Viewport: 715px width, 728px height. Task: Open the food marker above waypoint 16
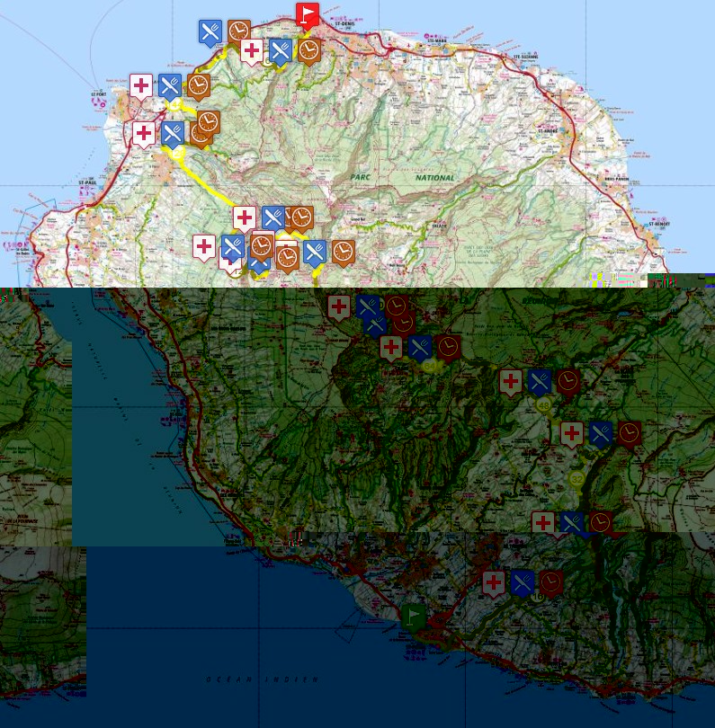(x=523, y=583)
